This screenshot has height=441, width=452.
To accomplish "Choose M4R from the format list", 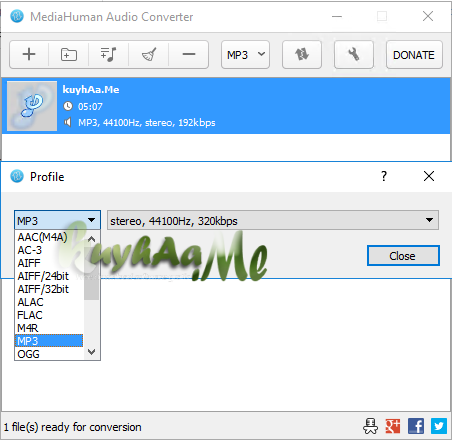I will [x=28, y=328].
